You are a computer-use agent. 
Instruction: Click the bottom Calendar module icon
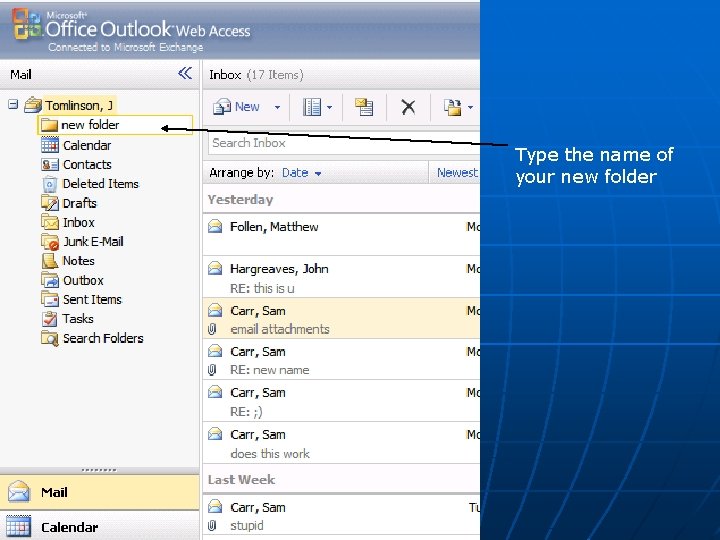[x=19, y=526]
